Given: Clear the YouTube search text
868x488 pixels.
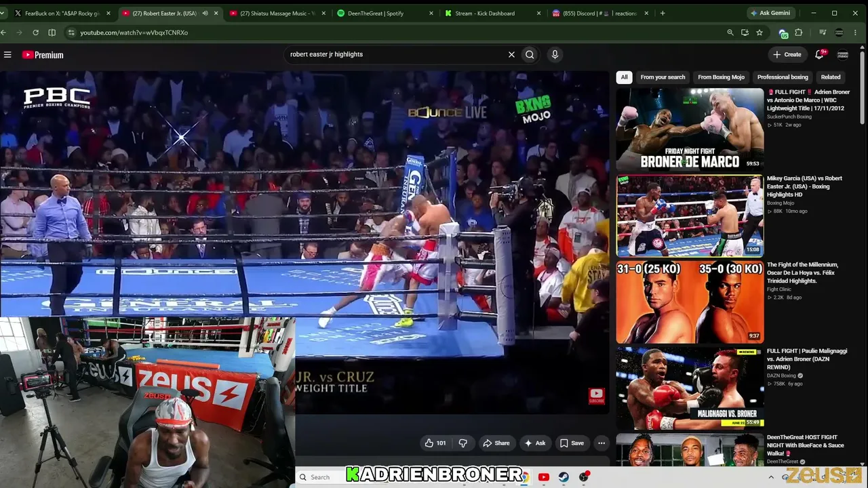Looking at the screenshot, I should [x=511, y=54].
